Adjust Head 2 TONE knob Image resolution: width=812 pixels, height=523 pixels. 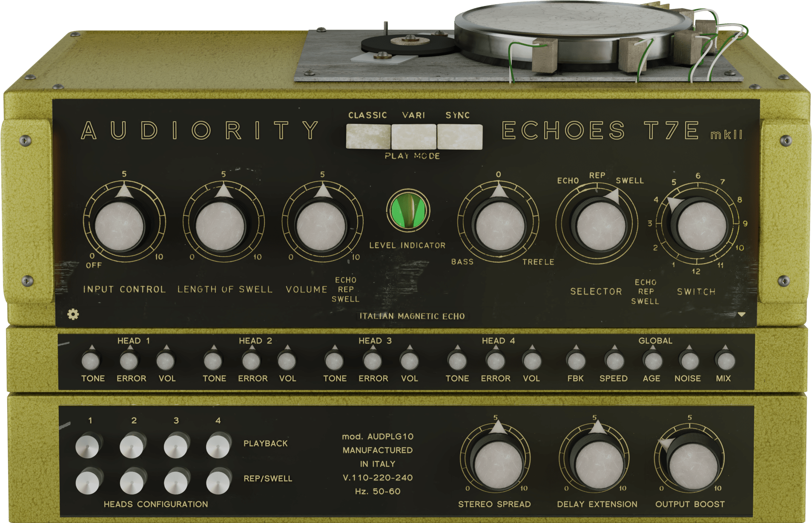(213, 360)
